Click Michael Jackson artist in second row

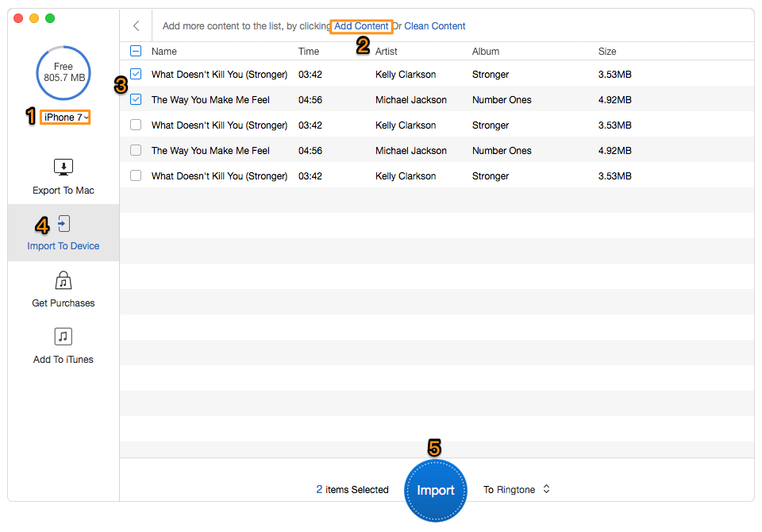coord(410,100)
